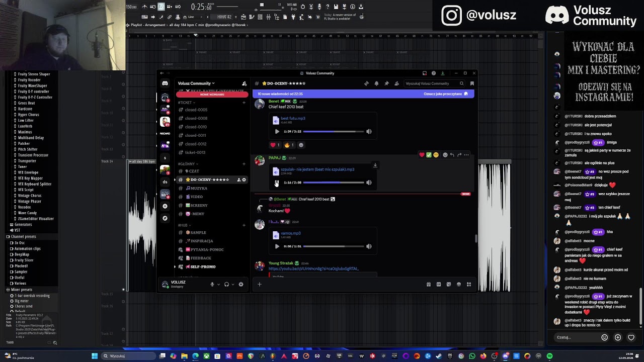Viewport: 644px width, 362px height.
Task: Download the szpulak mp3 attachment
Action: [375, 165]
